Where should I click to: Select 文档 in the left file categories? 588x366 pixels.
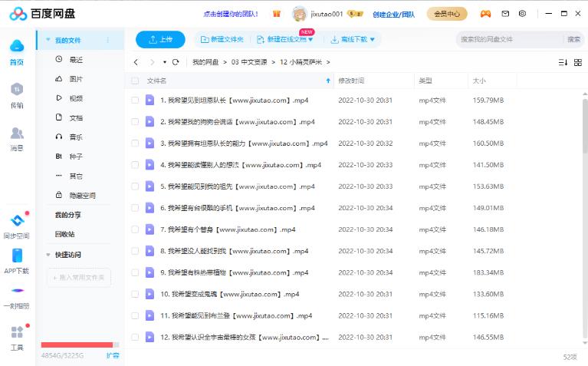pyautogui.click(x=76, y=118)
